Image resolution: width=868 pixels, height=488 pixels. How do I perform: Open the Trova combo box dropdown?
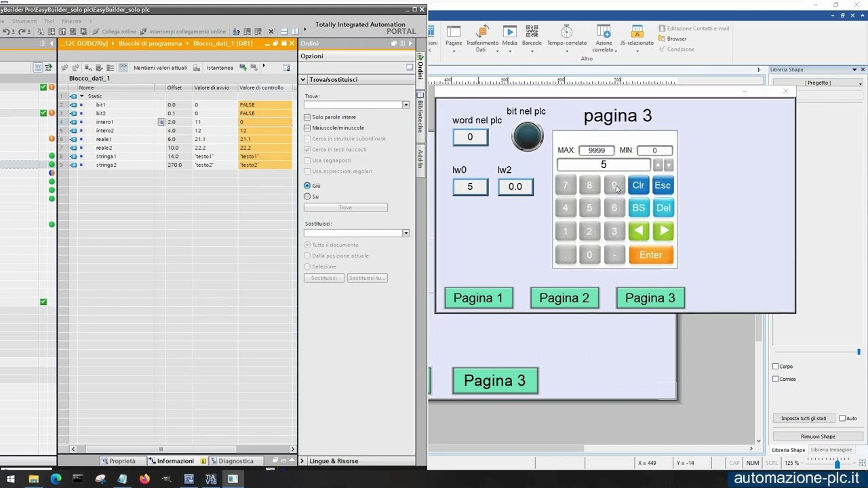406,105
